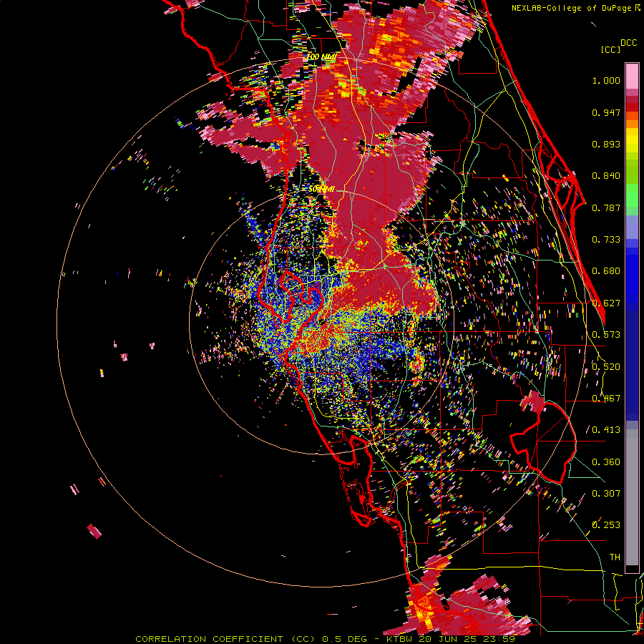Select the 0.573 legend value
The height and width of the screenshot is (644, 644).
point(606,335)
